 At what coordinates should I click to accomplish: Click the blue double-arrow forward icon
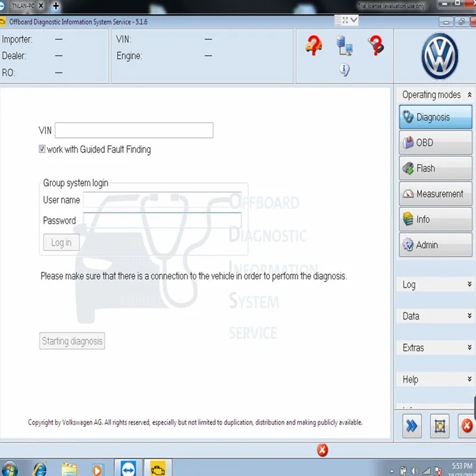tap(412, 426)
